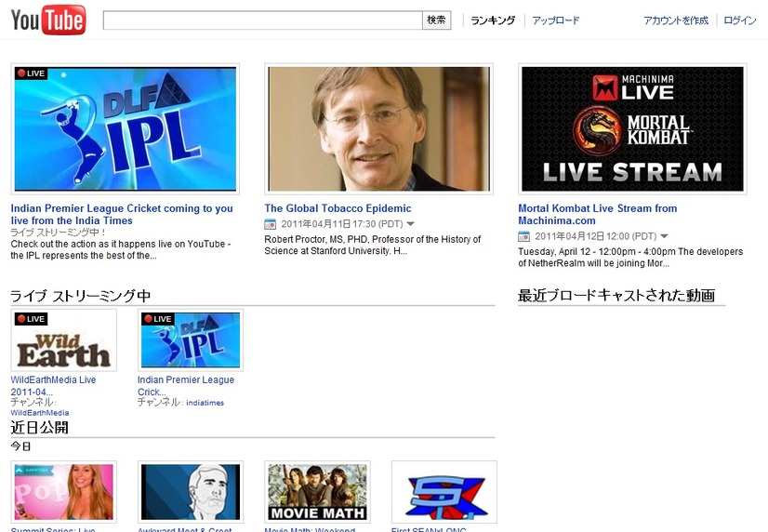Open Indian Premier League Cricket title link
The height and width of the screenshot is (532, 768).
[122, 215]
